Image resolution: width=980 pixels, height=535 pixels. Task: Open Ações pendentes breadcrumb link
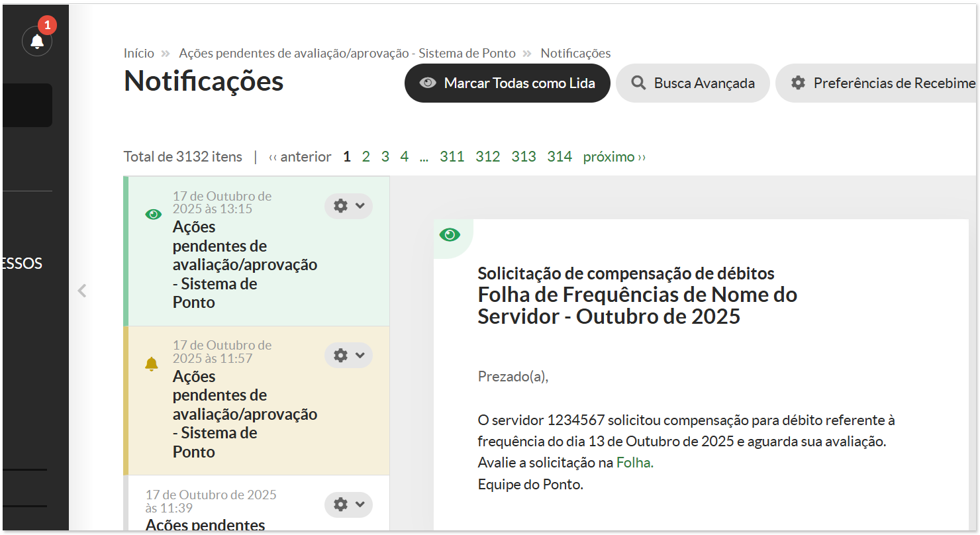347,53
